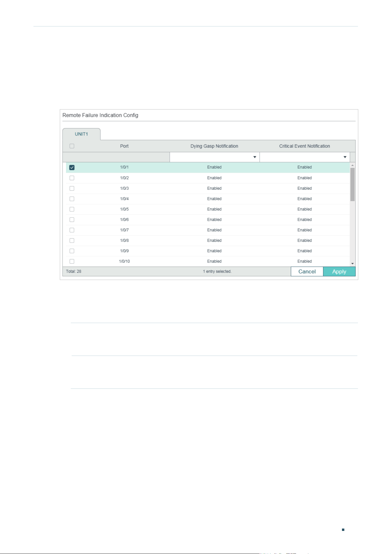The image size is (392, 554).
Task: Select port cell 1/0/5
Action: tap(124, 209)
